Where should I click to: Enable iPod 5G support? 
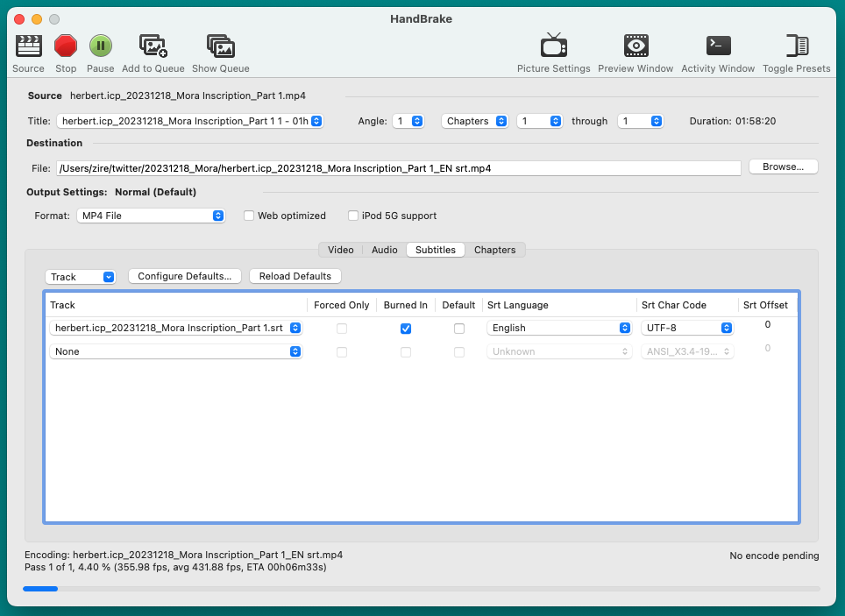coord(353,215)
